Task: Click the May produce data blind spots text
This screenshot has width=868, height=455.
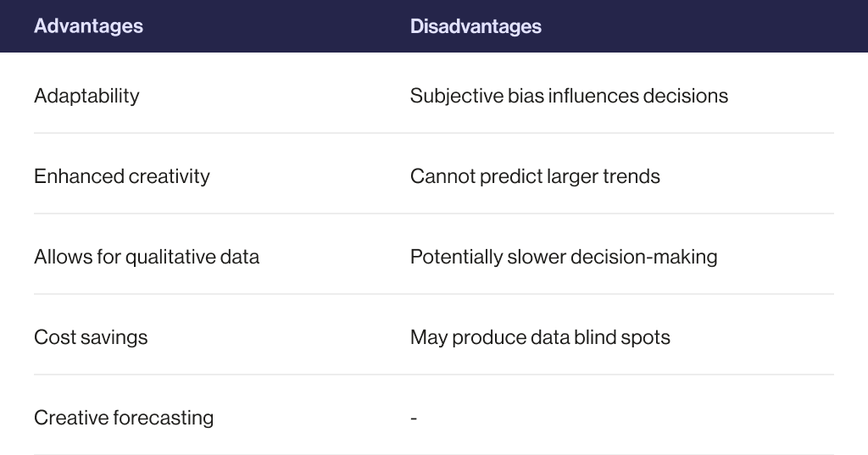Action: pyautogui.click(x=540, y=337)
